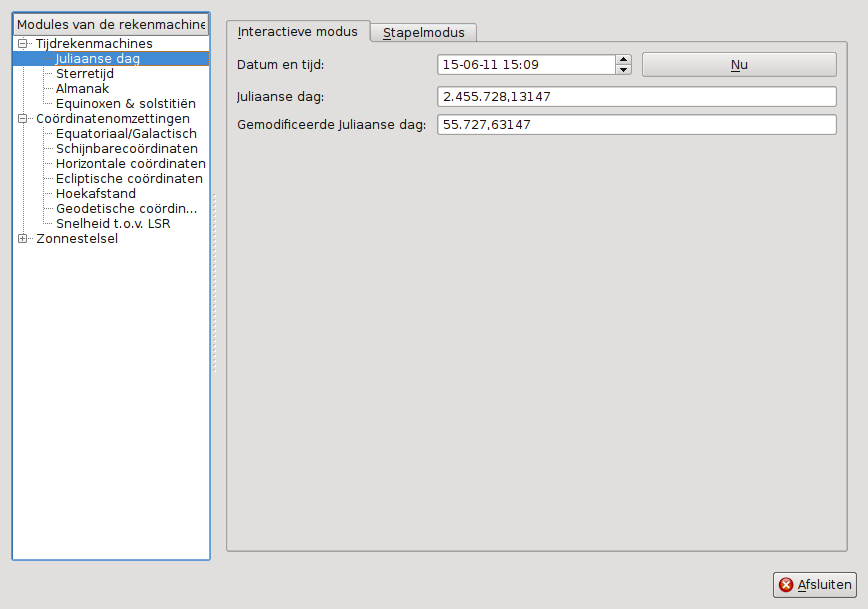Screen dimensions: 868x609
Task: Select the Interactieve modus tab
Action: (298, 32)
